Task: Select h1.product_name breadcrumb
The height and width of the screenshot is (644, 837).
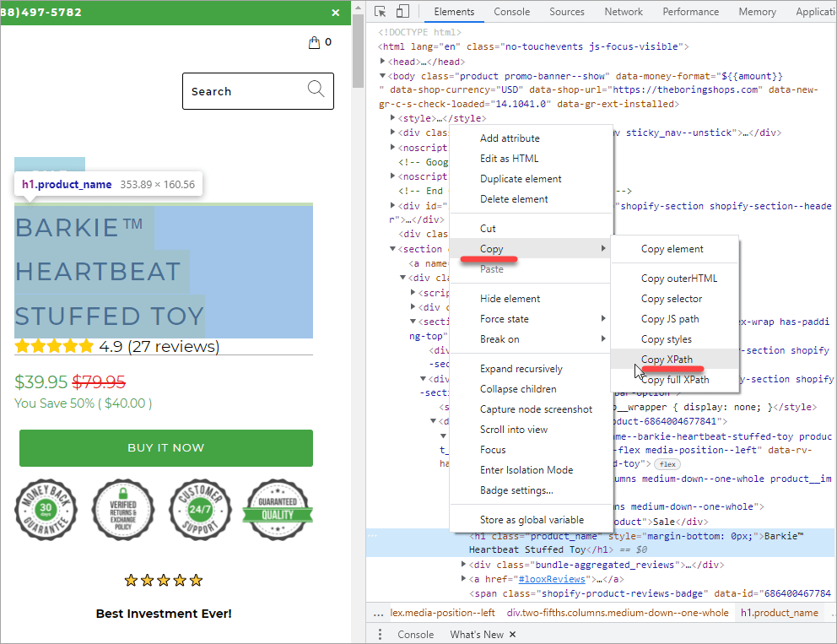Action: point(780,613)
